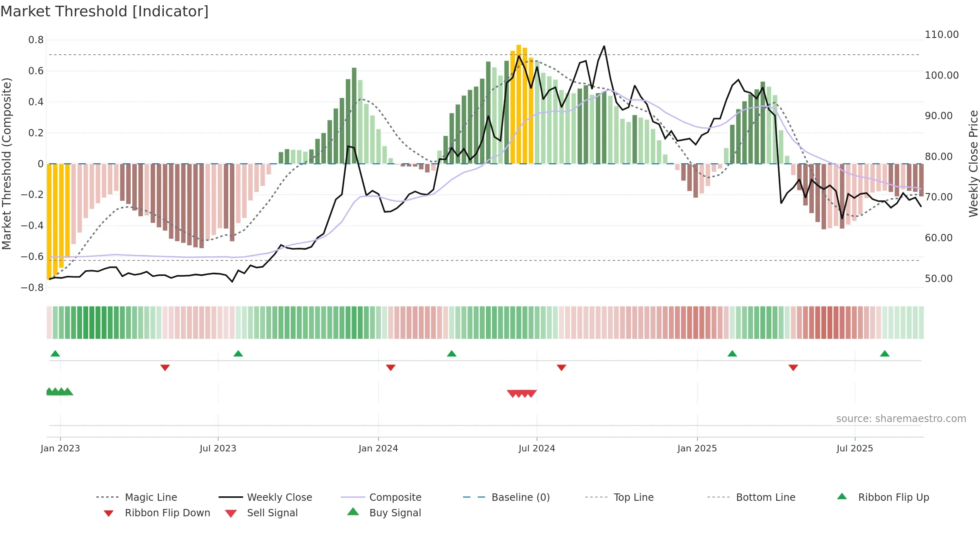This screenshot has height=551, width=980.
Task: Toggle the Ribbon Flip Down legend entry
Action: pos(156,513)
